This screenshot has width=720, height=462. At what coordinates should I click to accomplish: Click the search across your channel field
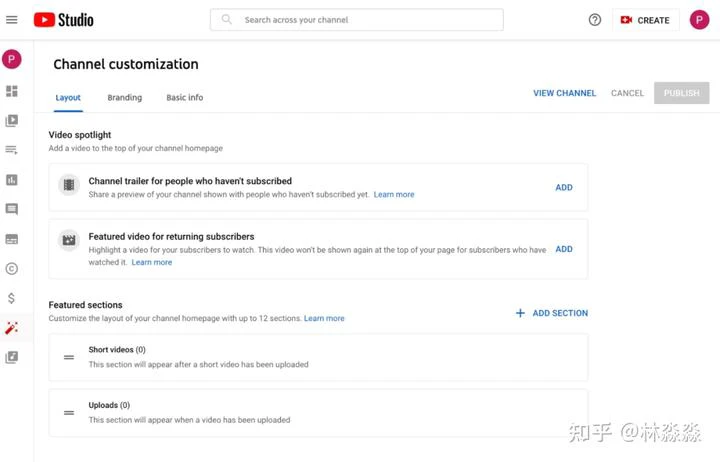click(x=357, y=20)
